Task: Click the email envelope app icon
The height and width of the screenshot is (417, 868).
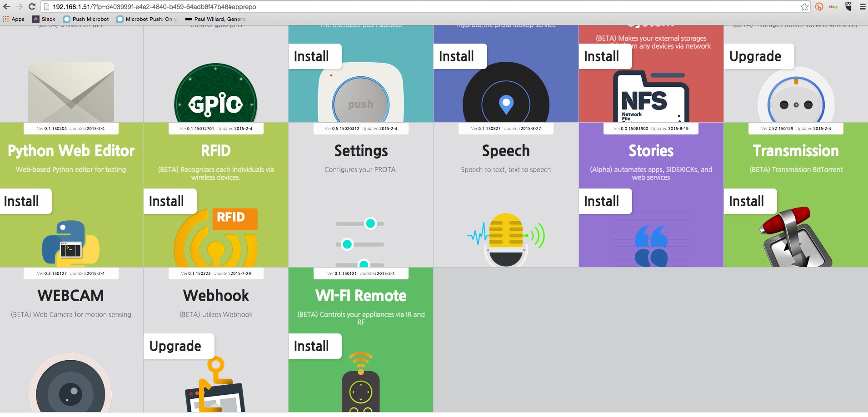Action: click(x=71, y=92)
